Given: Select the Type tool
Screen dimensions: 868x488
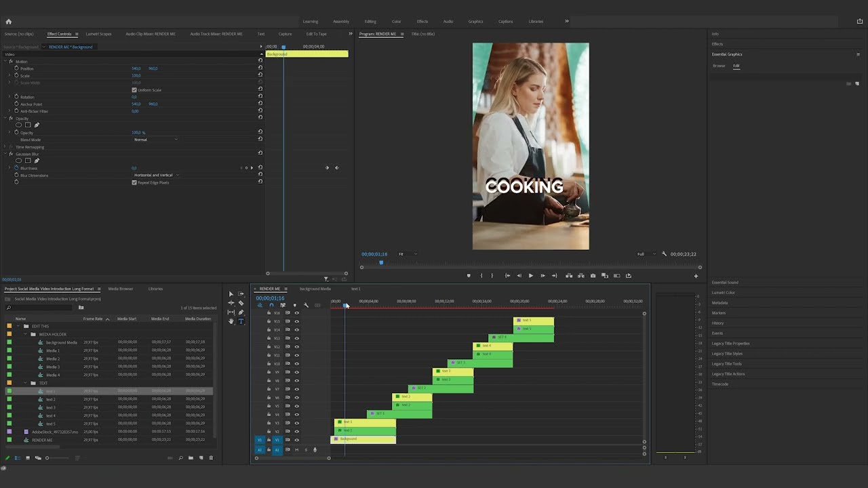Looking at the screenshot, I should pyautogui.click(x=241, y=321).
